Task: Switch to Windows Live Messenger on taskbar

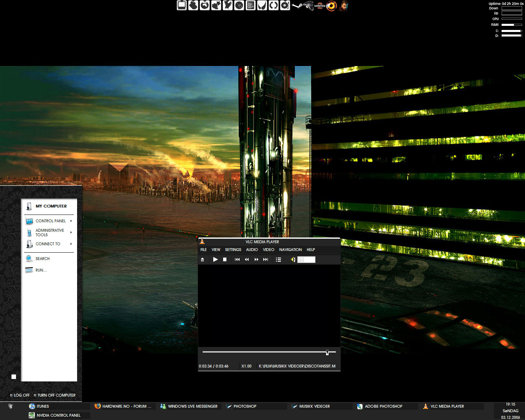Action: click(190, 406)
